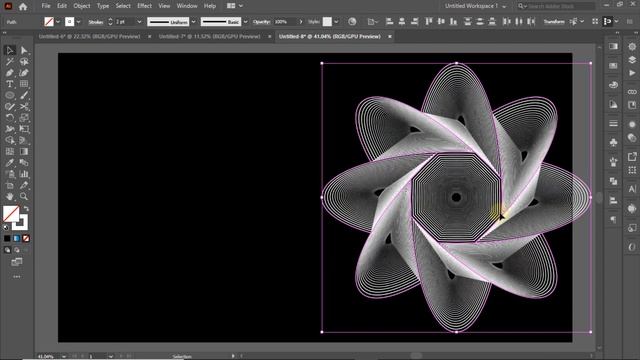Select the Paintbrush tool
Image resolution: width=640 pixels, height=360 pixels.
pyautogui.click(x=24, y=96)
